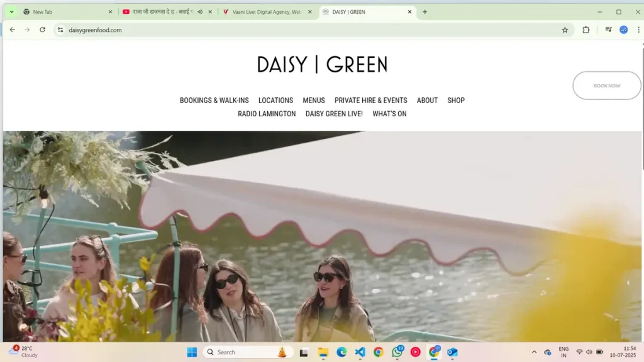Open File Explorer from the taskbar

coord(323,352)
